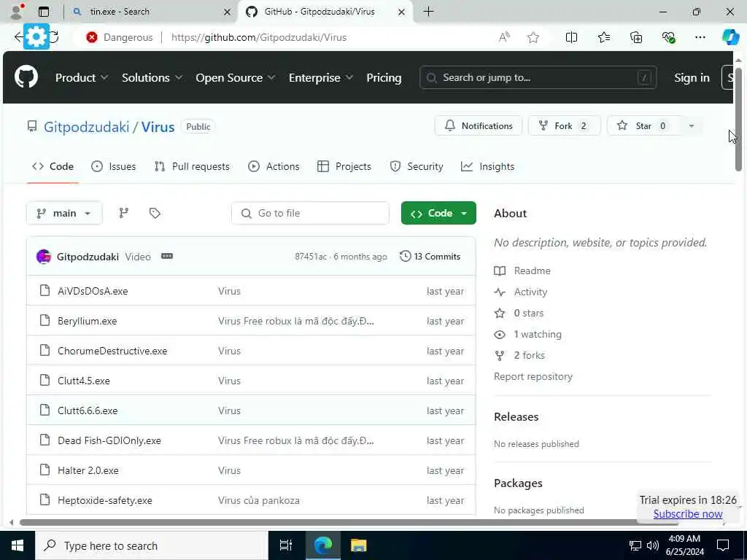Open the Gitpodzudaki owner profile link
Screen dimensions: 747x560
86,127
